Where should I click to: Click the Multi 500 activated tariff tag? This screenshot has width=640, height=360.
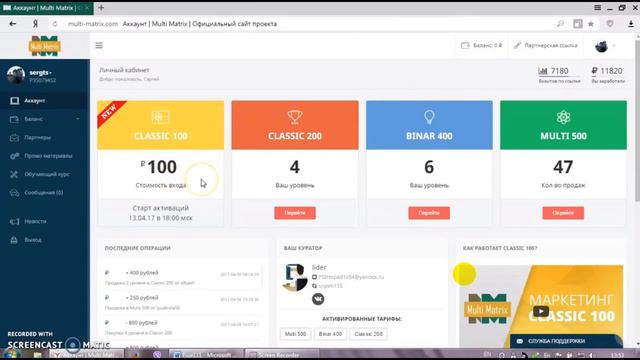tap(295, 334)
